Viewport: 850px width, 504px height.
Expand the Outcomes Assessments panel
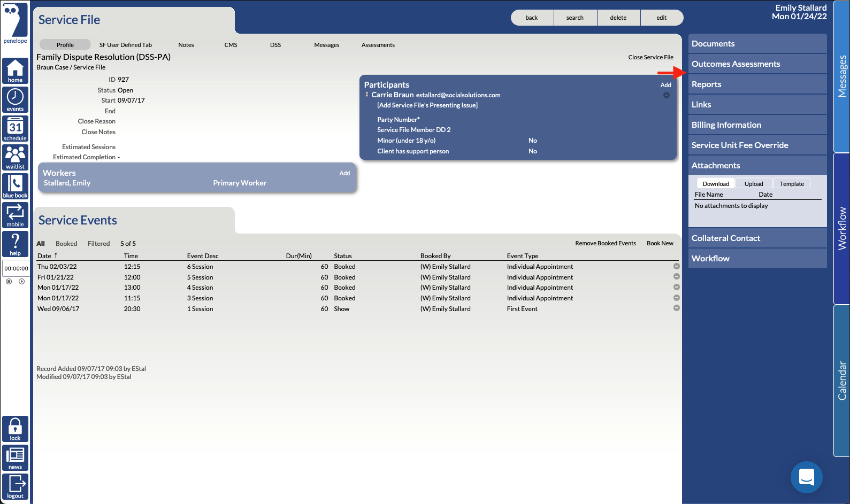(x=757, y=64)
